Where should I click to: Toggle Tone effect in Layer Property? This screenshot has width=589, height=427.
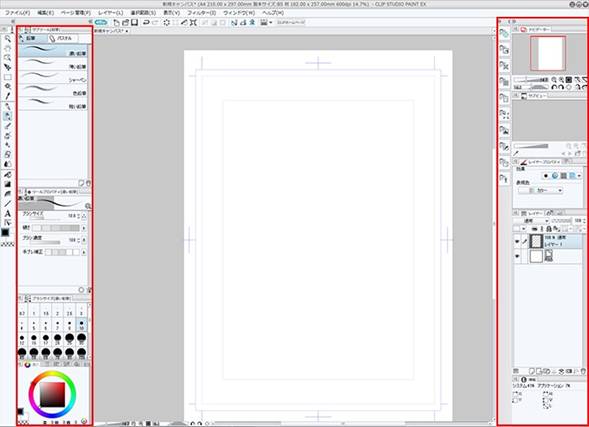click(563, 175)
